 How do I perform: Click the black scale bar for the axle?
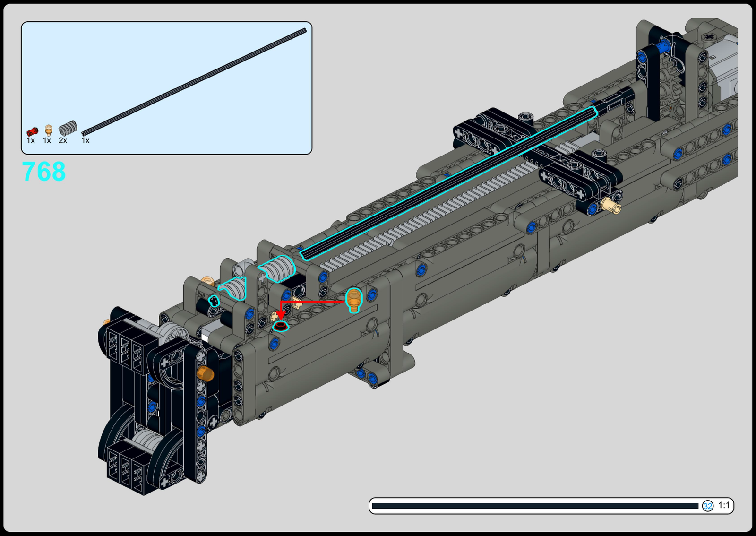[x=534, y=506]
